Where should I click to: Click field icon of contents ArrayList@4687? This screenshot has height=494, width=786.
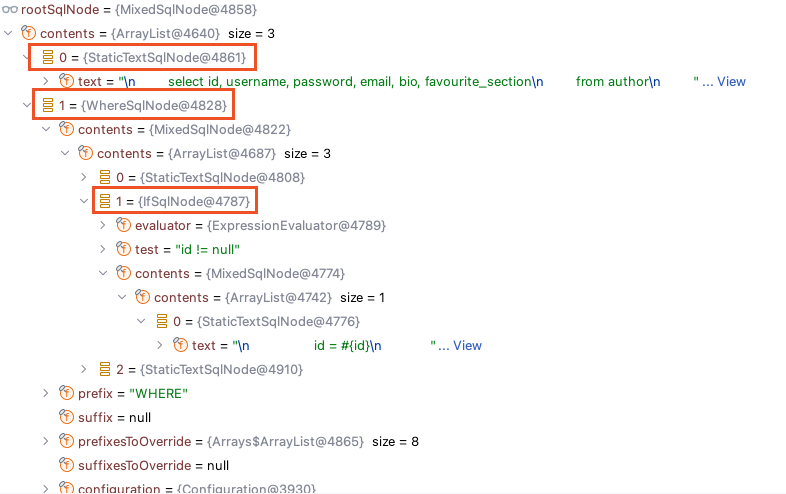coord(86,153)
